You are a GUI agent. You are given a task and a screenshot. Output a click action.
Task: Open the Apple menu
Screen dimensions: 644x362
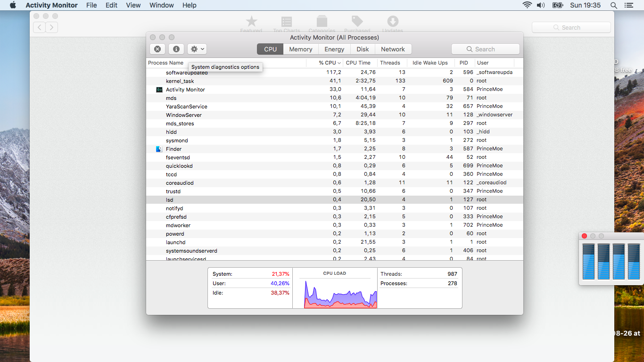coord(13,5)
